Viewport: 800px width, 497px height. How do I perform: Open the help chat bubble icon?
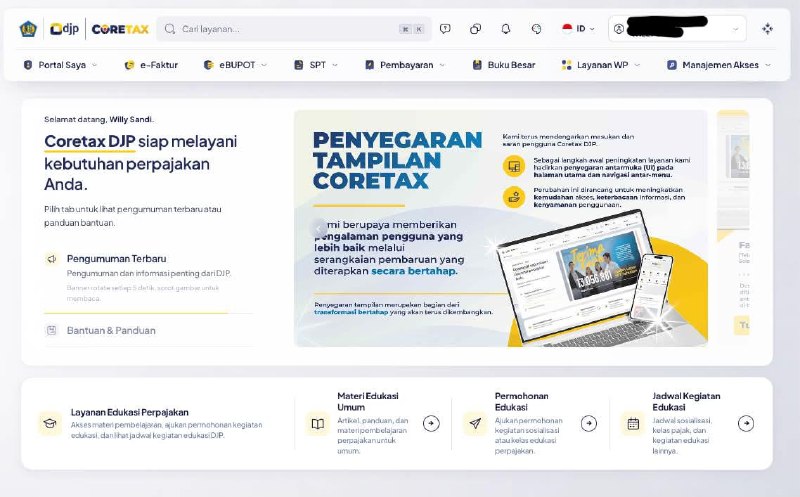click(445, 29)
